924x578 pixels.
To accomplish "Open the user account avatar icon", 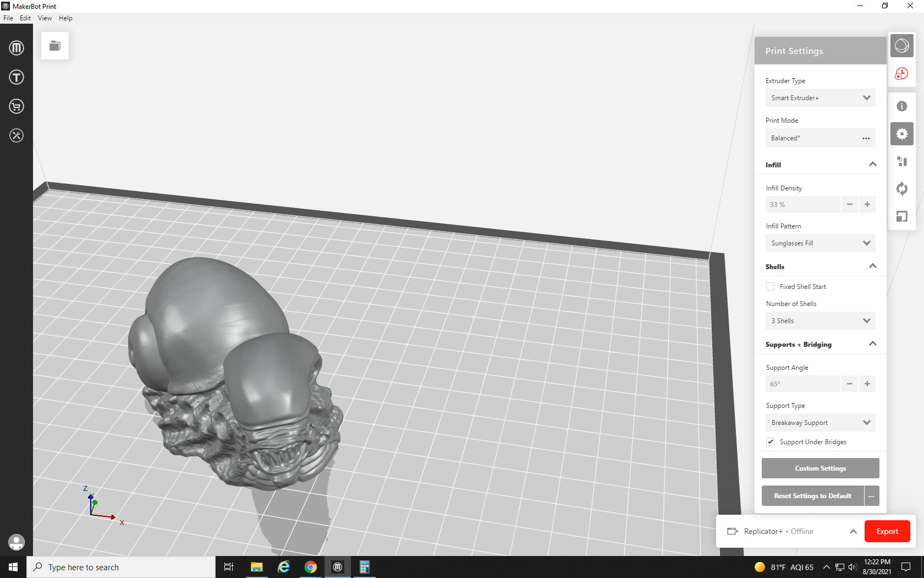I will [16, 542].
